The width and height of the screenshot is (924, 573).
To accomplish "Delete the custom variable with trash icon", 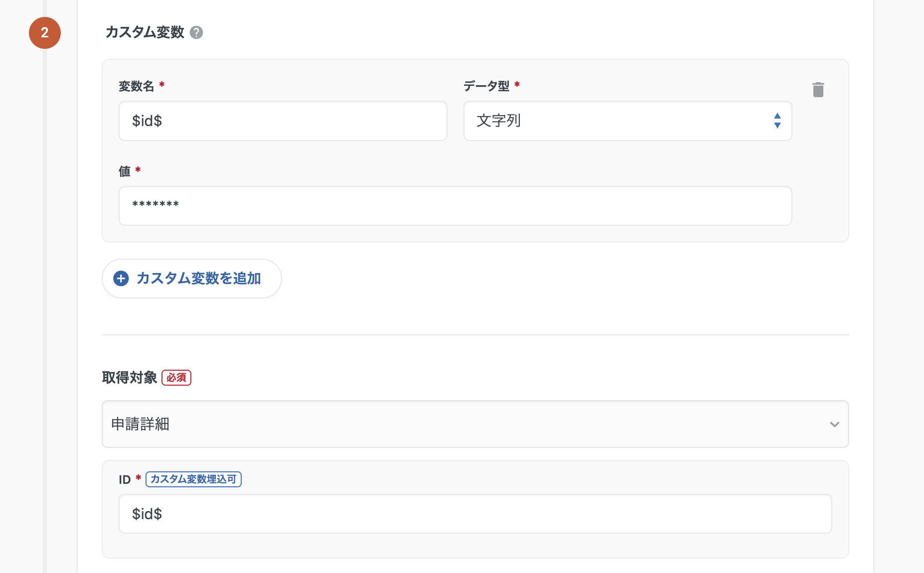I will [818, 90].
